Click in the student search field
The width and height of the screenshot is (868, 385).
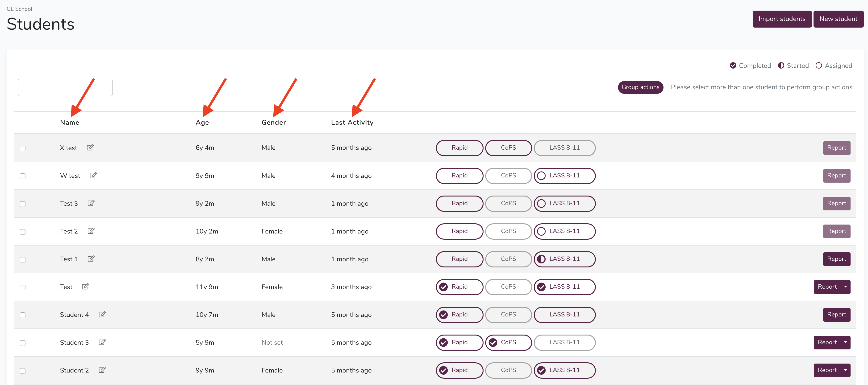(x=65, y=87)
